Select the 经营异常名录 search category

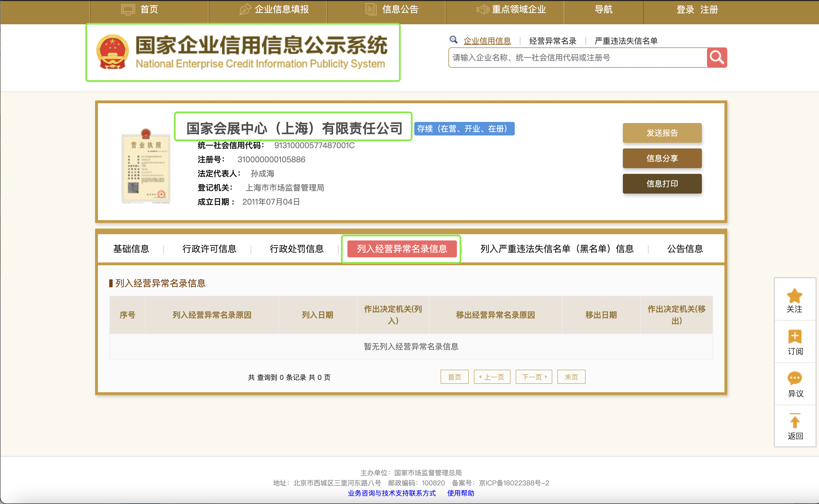553,41
